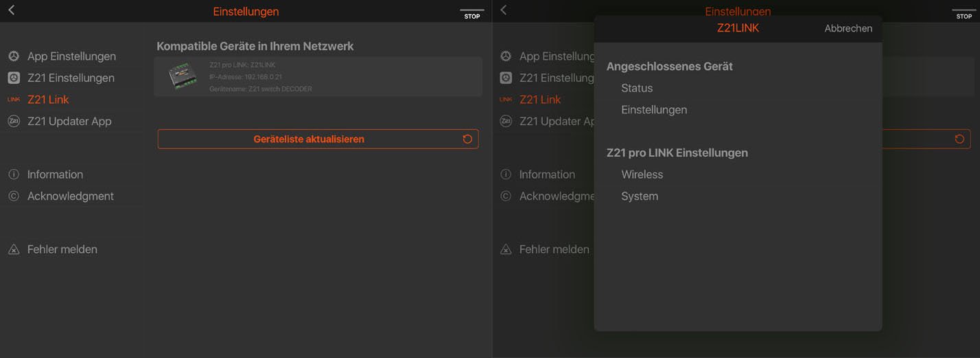Click the Z21 pro LINK device thumbnail
The width and height of the screenshot is (980, 358).
coord(183,77)
